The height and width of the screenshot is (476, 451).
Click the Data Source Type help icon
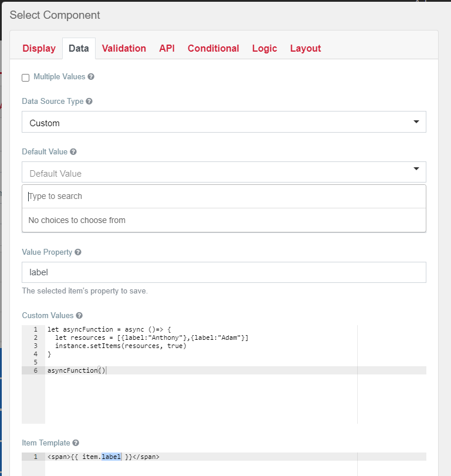point(89,101)
